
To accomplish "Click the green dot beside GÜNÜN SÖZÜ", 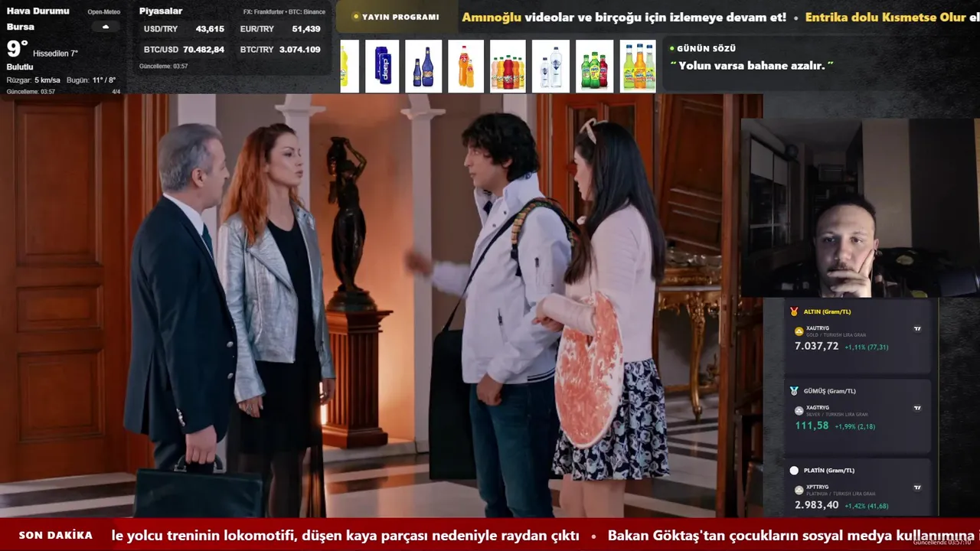I will [672, 48].
